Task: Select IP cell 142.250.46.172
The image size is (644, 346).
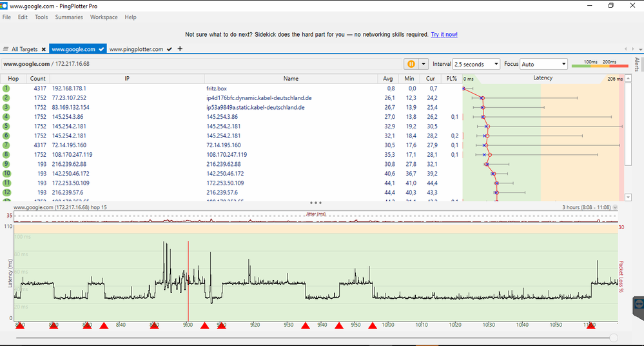Action: point(71,174)
